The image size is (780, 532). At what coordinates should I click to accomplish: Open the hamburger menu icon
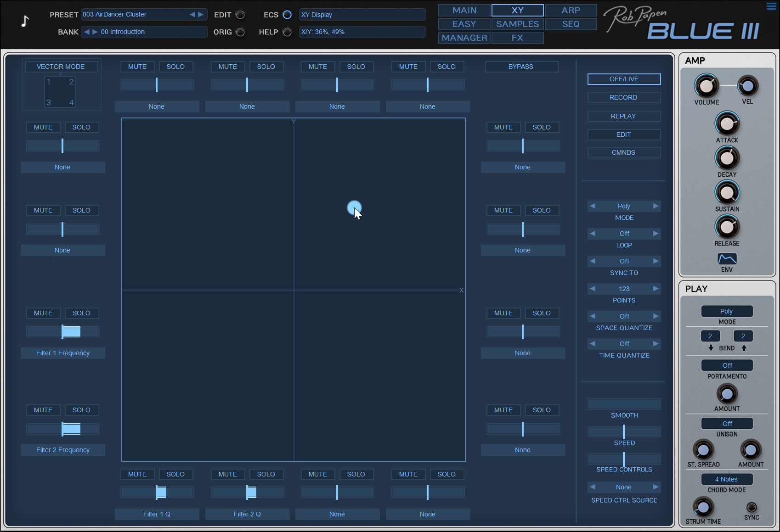tap(771, 6)
